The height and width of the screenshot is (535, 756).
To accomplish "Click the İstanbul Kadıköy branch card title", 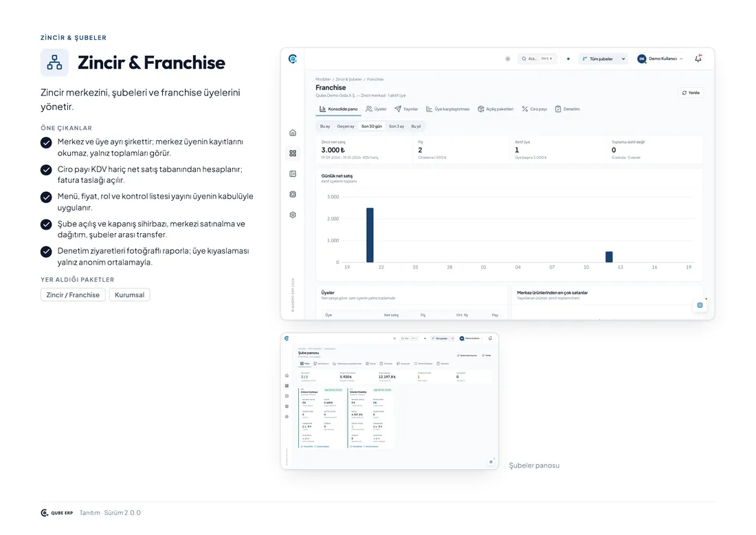I will [x=358, y=392].
